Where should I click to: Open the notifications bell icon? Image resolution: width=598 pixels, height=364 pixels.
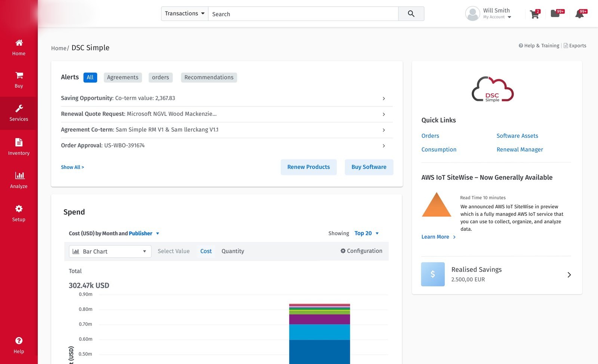(580, 14)
